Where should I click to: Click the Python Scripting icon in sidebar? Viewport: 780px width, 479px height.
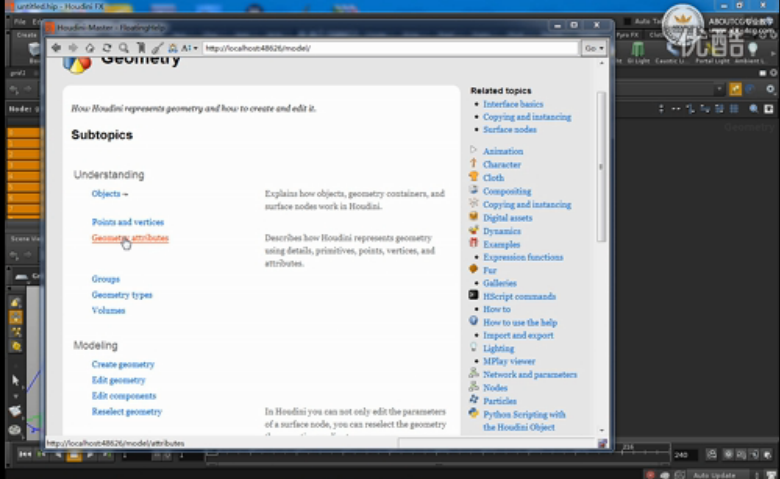click(x=473, y=413)
